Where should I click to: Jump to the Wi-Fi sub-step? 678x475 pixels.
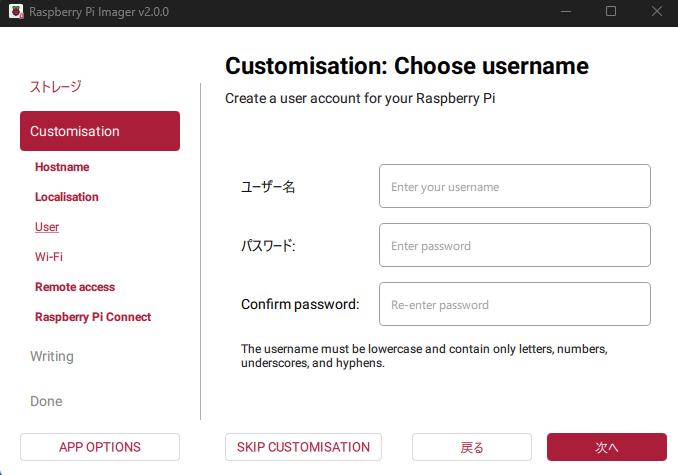(49, 257)
